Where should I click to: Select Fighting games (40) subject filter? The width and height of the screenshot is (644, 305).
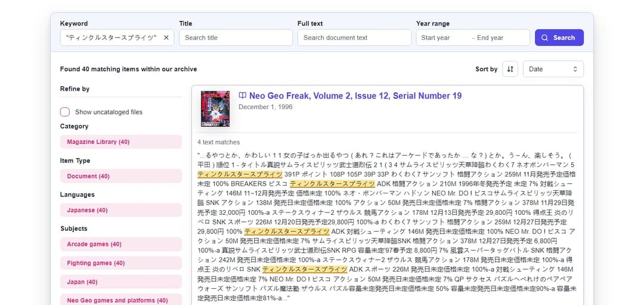120,263
